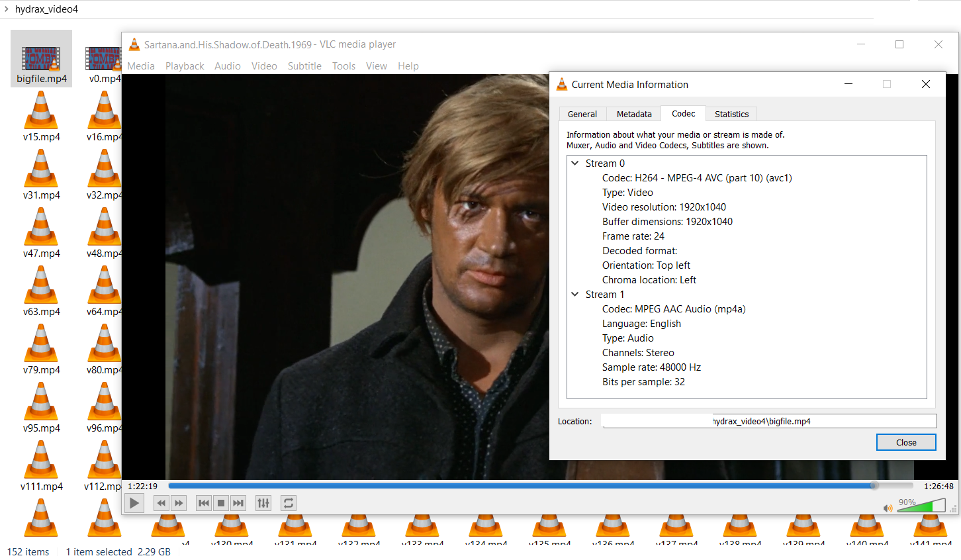
Task: Click the hydrax_video4 breadcrumb in Explorer
Action: pyautogui.click(x=46, y=9)
